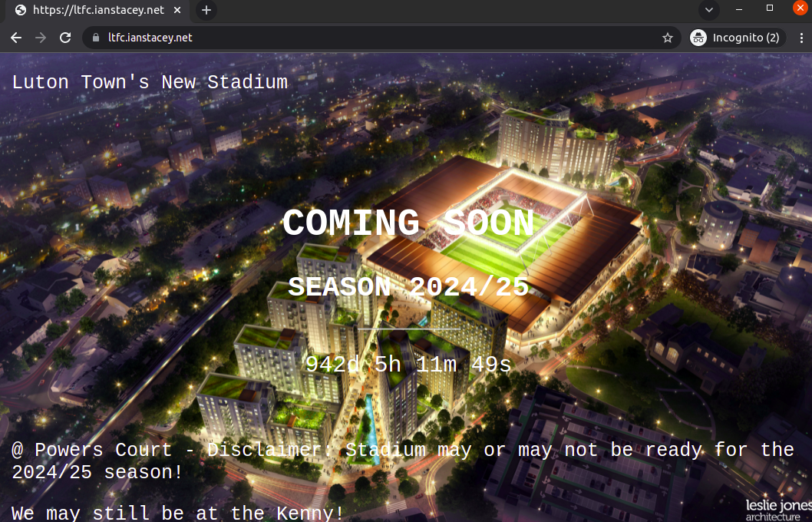Close the browser window
812x522 pixels.
800,8
